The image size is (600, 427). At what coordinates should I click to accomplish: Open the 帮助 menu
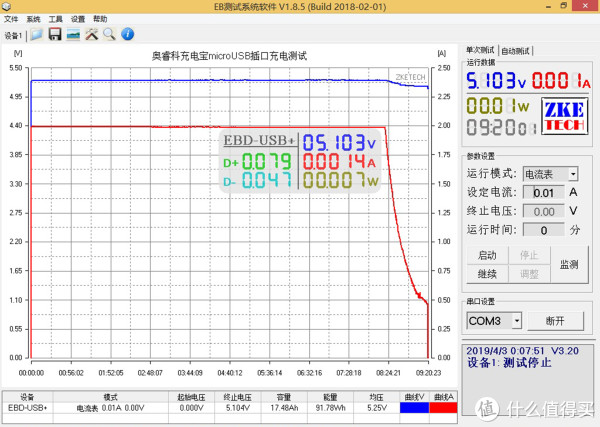[100, 19]
